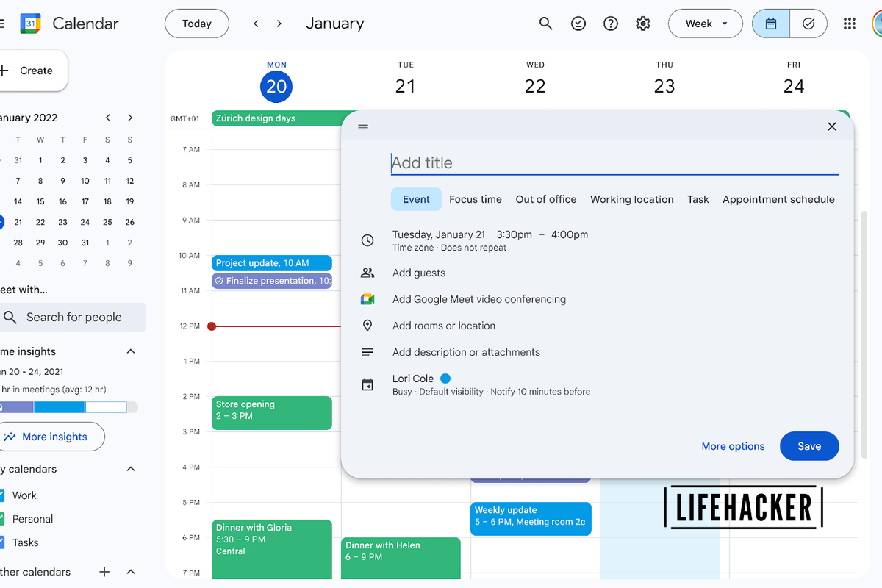Click Add rooms or location
Screen dimensions: 882x588
pos(444,326)
